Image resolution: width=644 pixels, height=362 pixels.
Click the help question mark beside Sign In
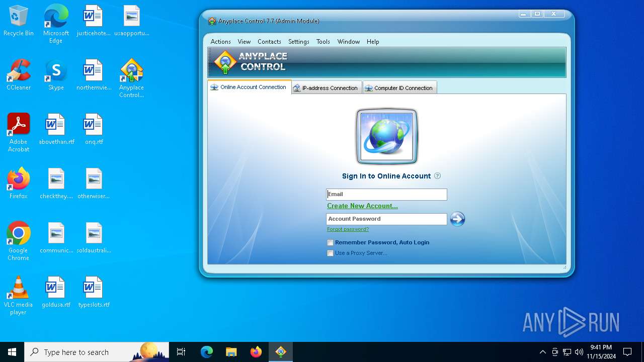(x=437, y=176)
